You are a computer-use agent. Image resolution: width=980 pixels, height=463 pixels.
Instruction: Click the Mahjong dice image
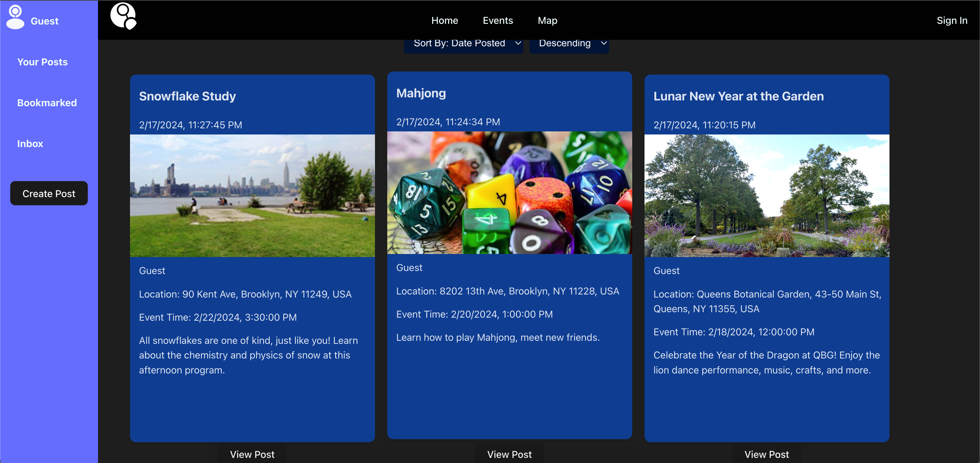click(509, 192)
